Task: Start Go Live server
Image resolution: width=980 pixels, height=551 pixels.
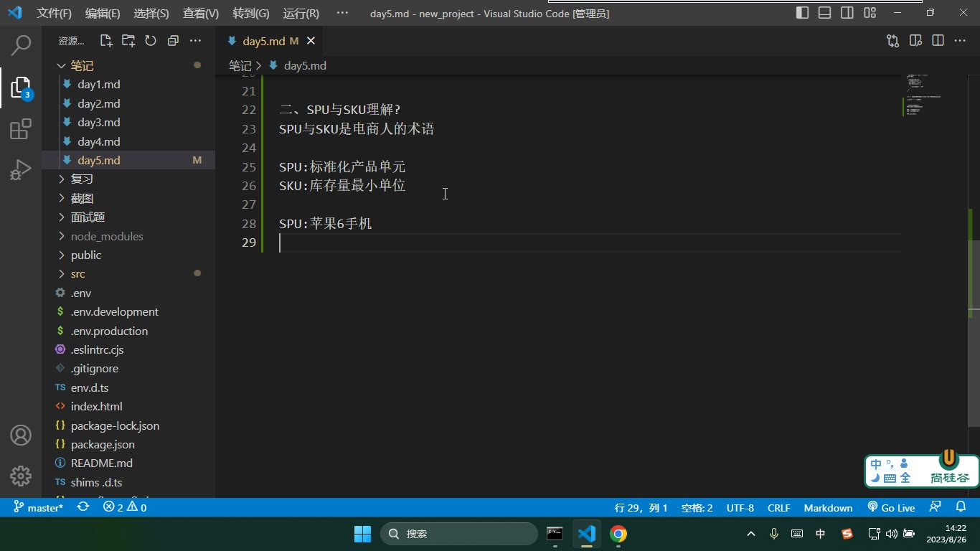Action: tap(891, 507)
